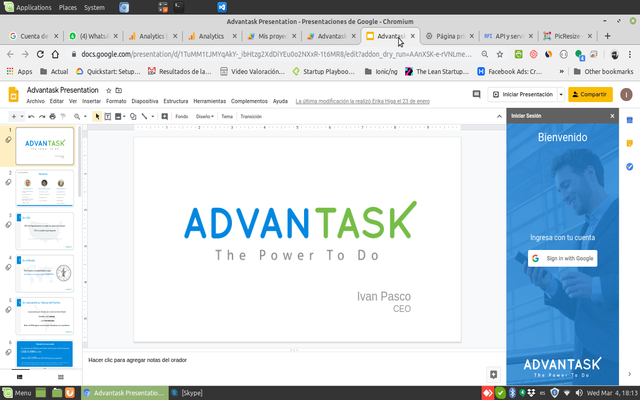Screen dimensions: 640x400
Task: Expand the insert image dropdown arrow
Action: [x=124, y=117]
